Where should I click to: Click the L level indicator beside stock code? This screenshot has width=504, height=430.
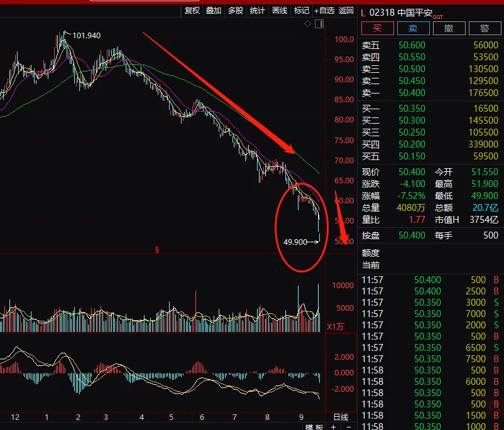point(363,12)
